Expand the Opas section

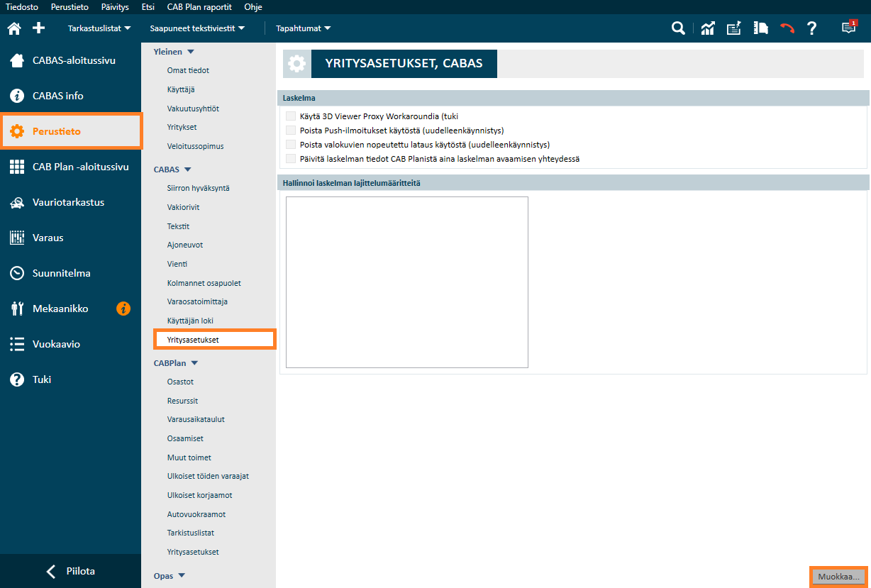pyautogui.click(x=170, y=576)
